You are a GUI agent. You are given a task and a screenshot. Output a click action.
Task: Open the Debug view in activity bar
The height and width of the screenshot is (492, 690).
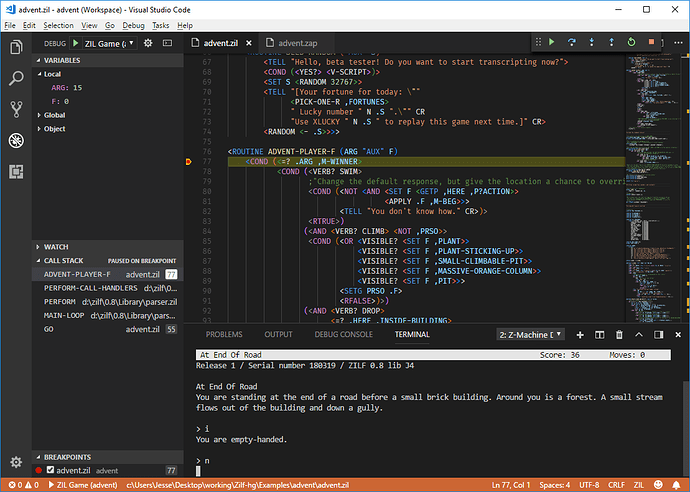point(16,141)
